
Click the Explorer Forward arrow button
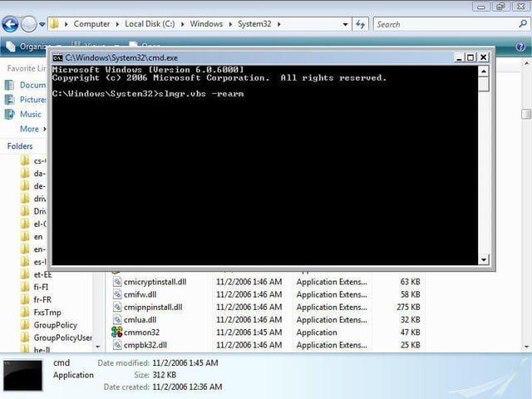pyautogui.click(x=28, y=24)
